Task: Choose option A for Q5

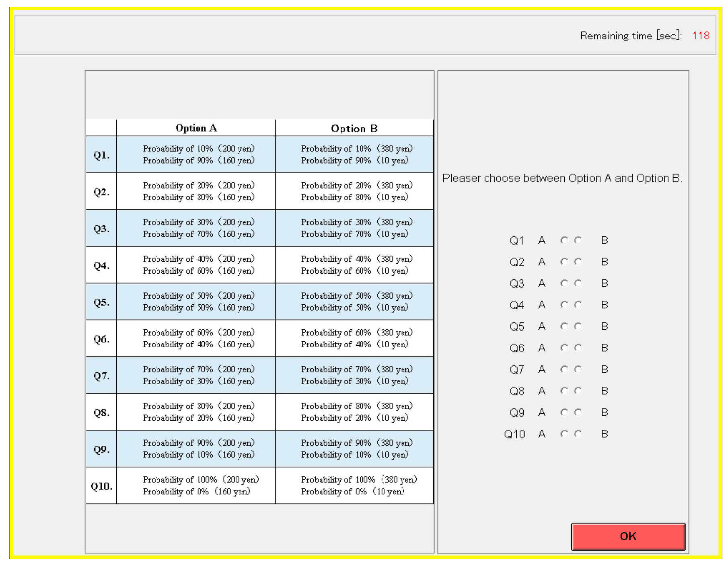Action: [x=564, y=326]
